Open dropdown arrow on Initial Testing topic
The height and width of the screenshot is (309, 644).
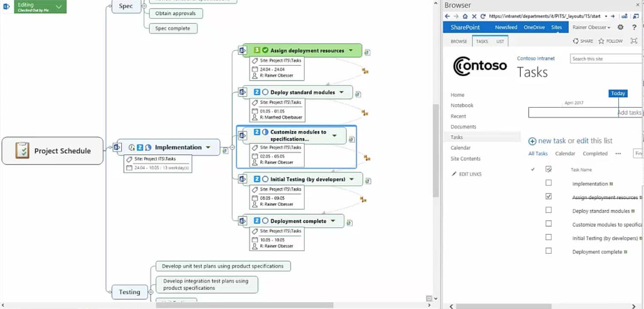click(351, 179)
